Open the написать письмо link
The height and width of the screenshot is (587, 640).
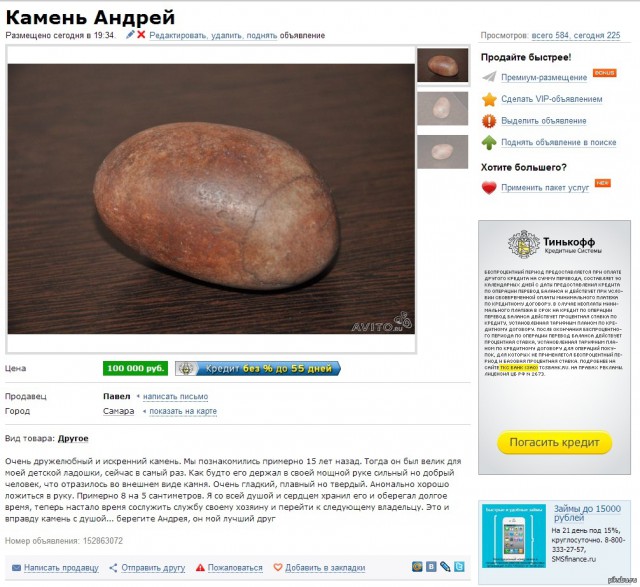click(176, 396)
